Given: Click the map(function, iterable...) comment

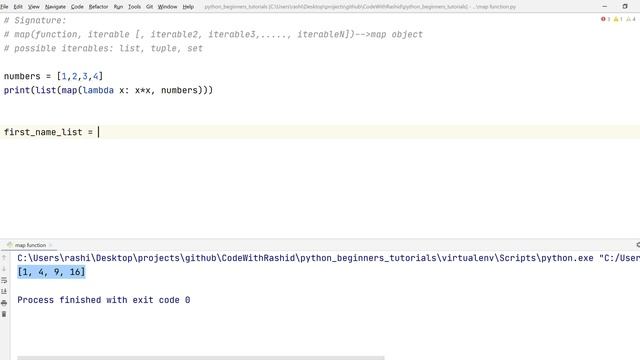Looking at the screenshot, I should tap(213, 34).
